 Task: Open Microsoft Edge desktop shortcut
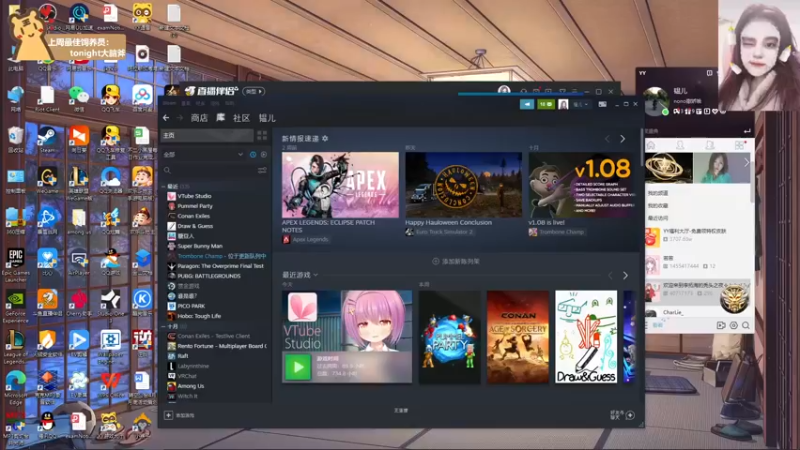16,387
